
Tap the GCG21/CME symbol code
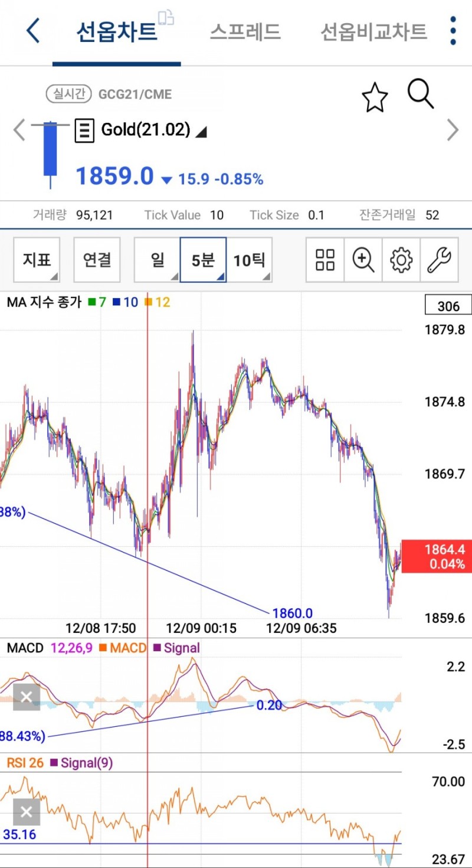tap(135, 94)
